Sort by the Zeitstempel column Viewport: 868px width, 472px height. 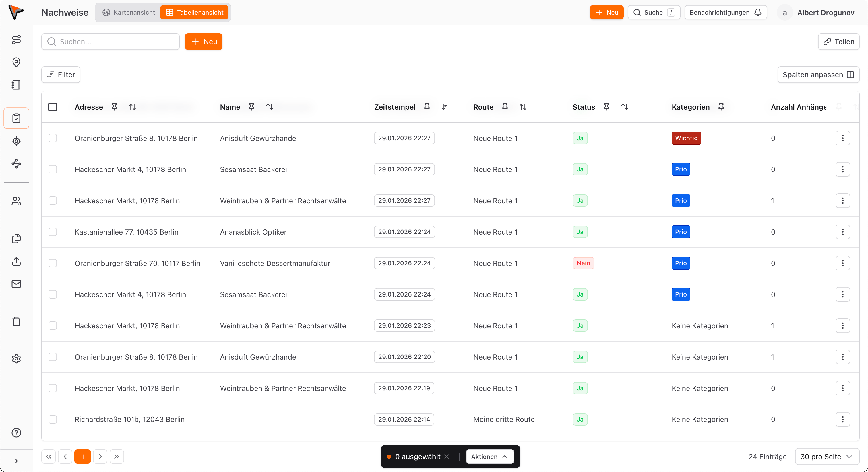click(445, 107)
